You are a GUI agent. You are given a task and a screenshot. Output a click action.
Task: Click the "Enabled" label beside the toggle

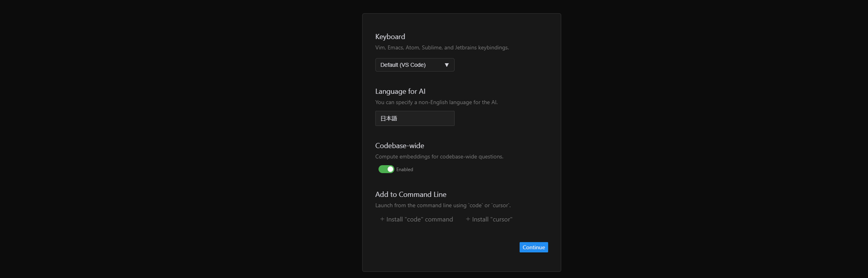(404, 169)
